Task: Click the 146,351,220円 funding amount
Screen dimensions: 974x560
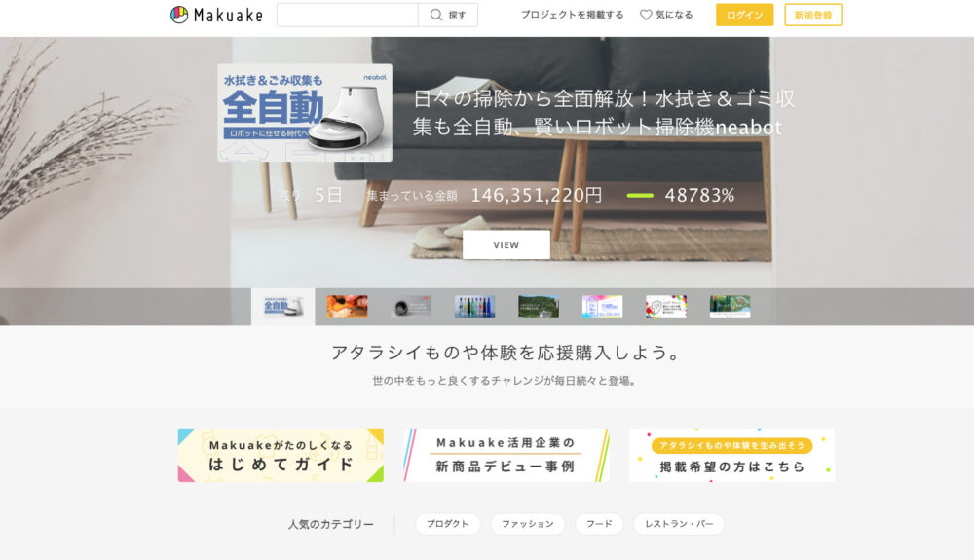Action: coord(537,195)
